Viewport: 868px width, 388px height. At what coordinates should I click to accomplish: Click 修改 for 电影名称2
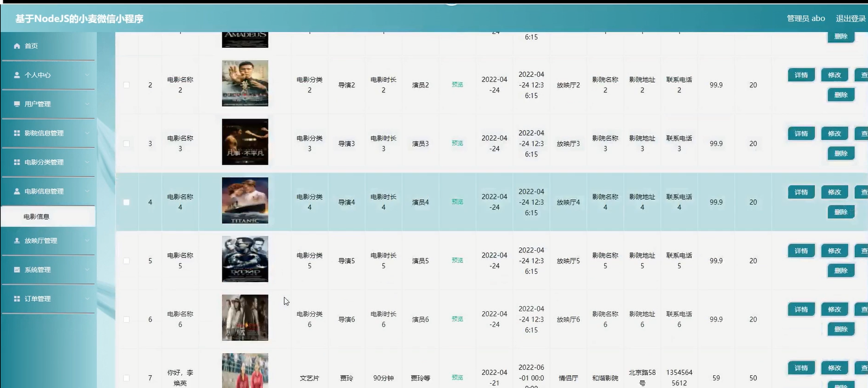pyautogui.click(x=835, y=75)
